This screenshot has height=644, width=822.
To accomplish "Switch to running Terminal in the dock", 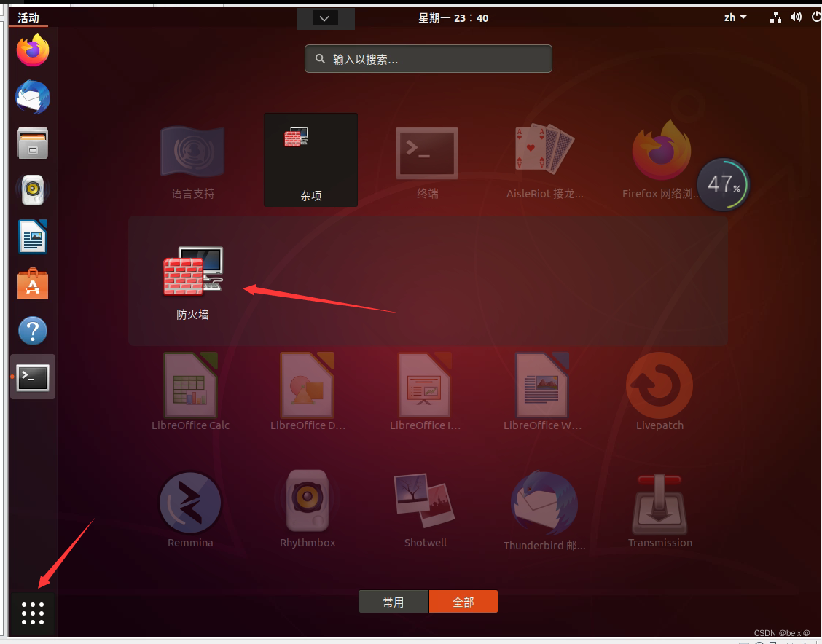I will 33,377.
